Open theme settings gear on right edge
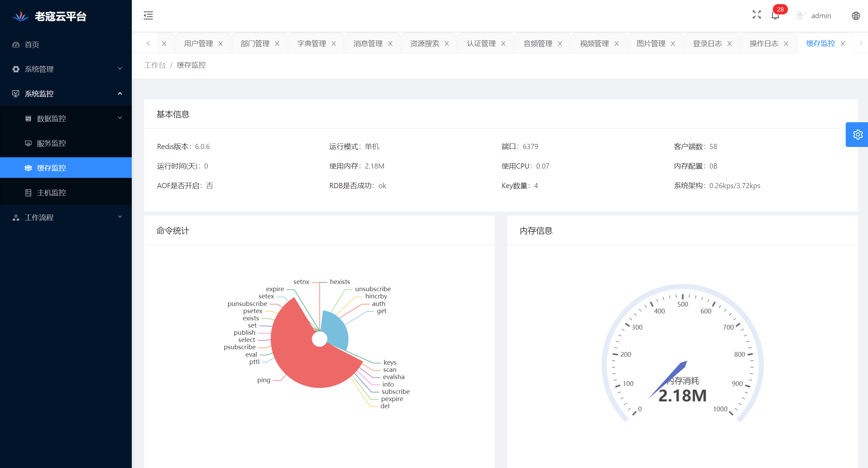This screenshot has width=868, height=468. click(x=857, y=135)
